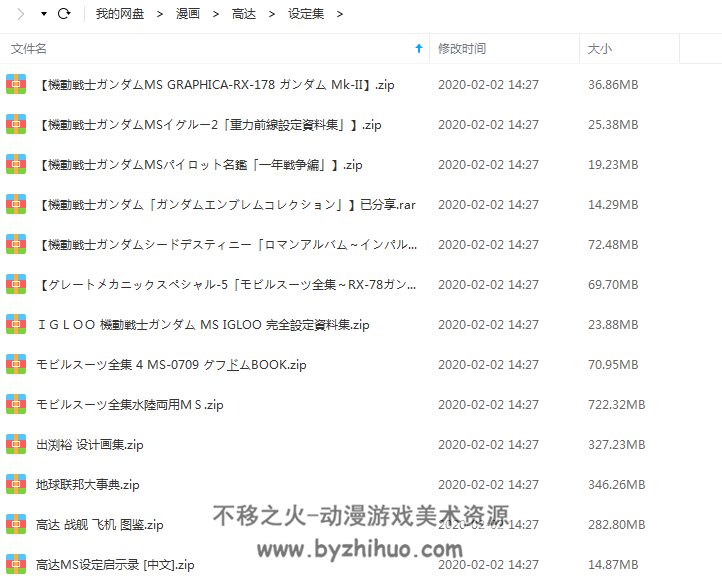Image resolution: width=722 pixels, height=581 pixels.
Task: Select file name 高达 战舰 飞机 图鉴.zip
Action: point(100,525)
